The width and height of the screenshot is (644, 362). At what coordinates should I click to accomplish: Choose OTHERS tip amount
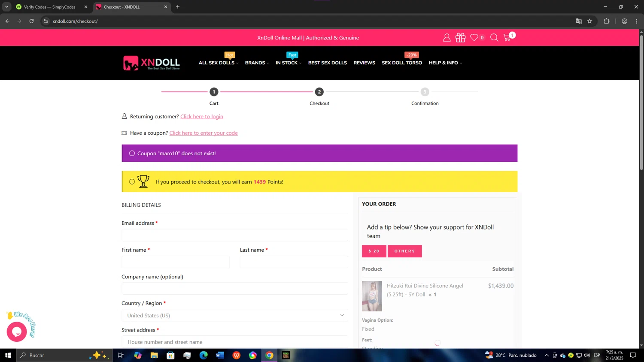pyautogui.click(x=404, y=251)
